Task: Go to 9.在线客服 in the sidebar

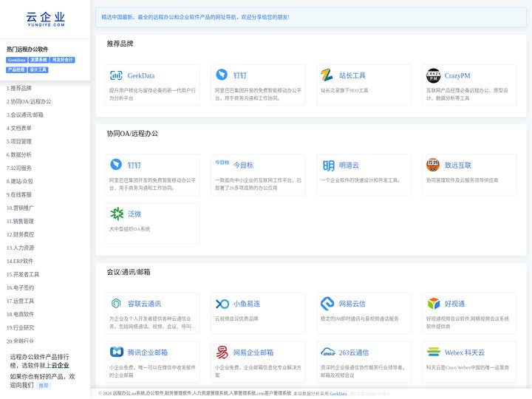Action: (19, 194)
